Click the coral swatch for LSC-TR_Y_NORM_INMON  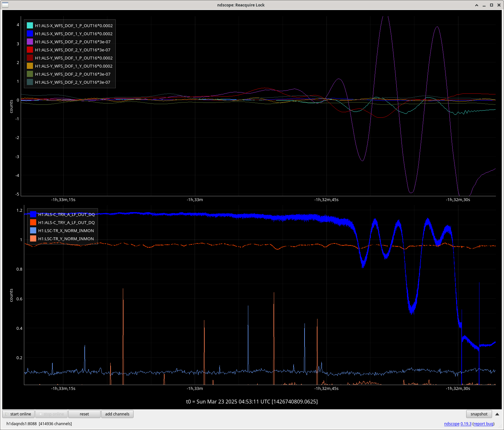point(33,239)
